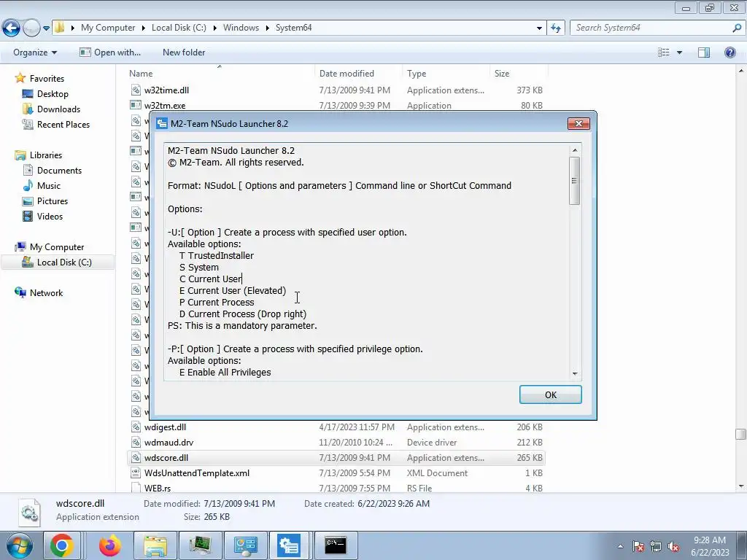Viewport: 747px width, 560px height.
Task: Select the WdsUnattendTemplate.xml file
Action: point(197,472)
